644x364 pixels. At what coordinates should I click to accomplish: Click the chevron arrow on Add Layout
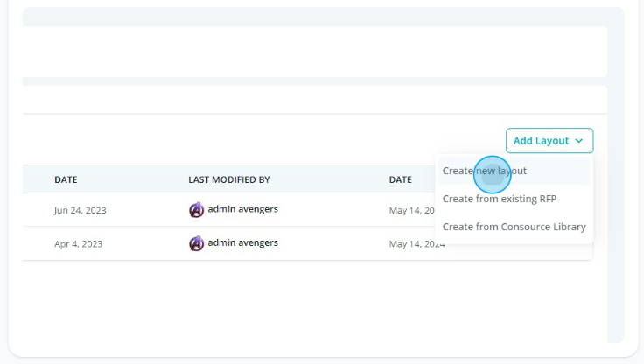click(579, 141)
